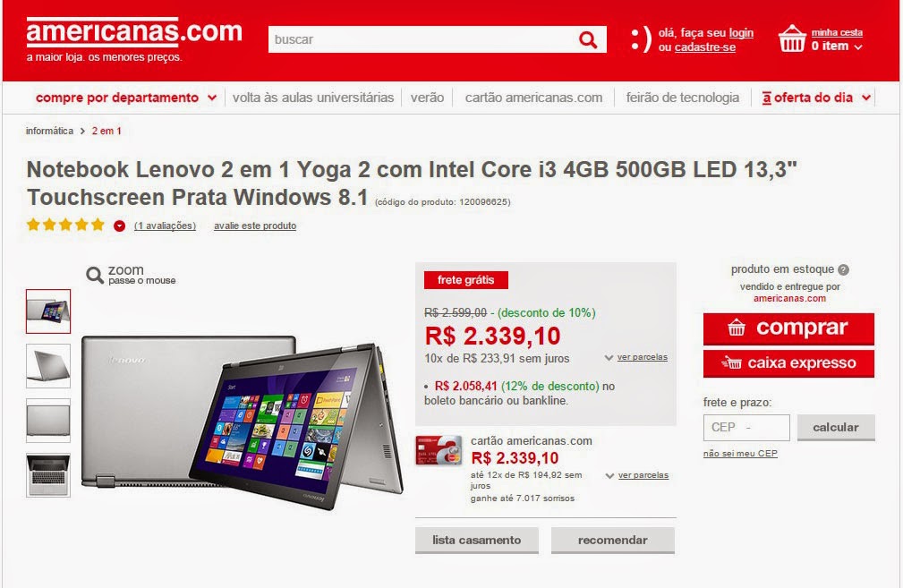Viewport: 903px width, 588px height.
Task: Click the stock info question mark icon
Action: click(x=844, y=269)
